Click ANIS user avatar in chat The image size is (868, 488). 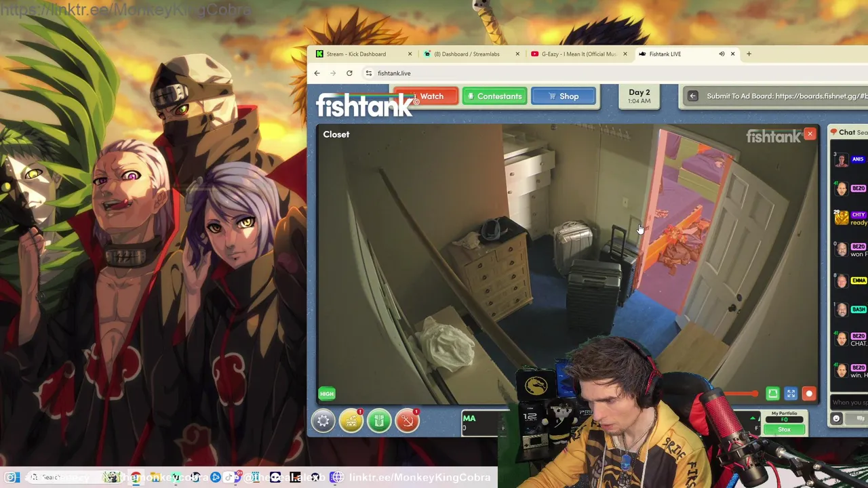[842, 161]
